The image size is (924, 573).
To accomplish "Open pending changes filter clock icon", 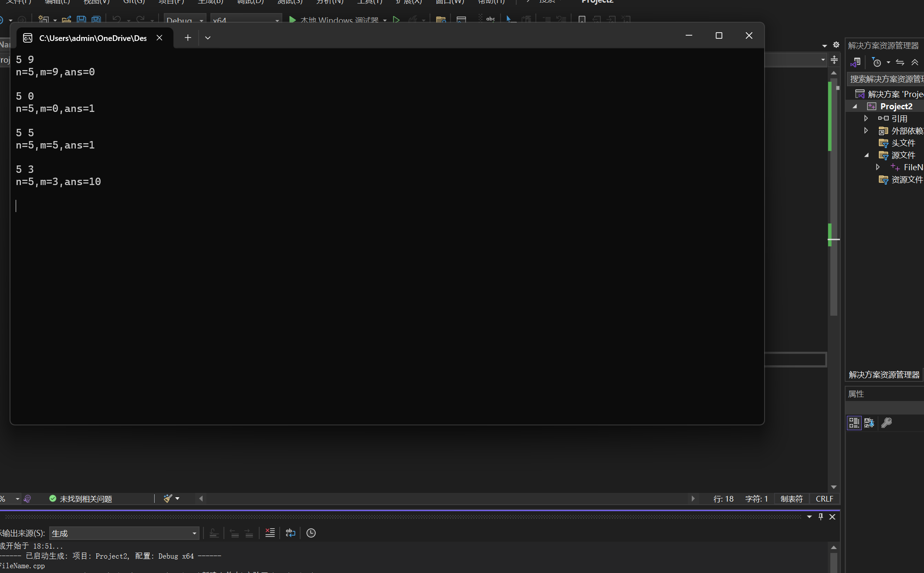I will (877, 62).
